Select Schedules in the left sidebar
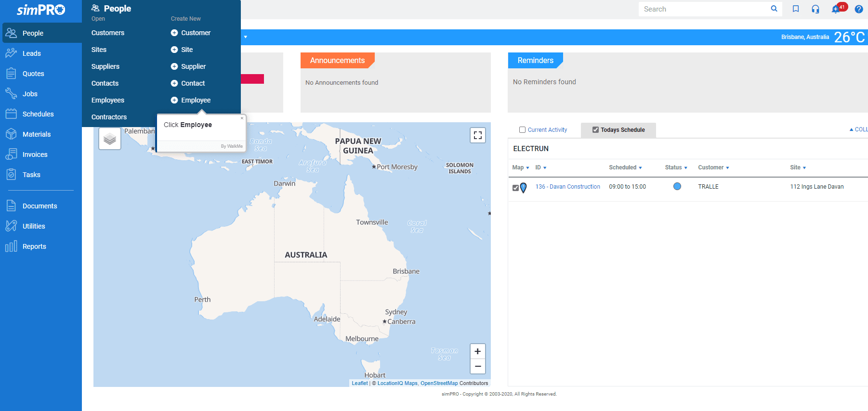The height and width of the screenshot is (411, 868). pyautogui.click(x=38, y=114)
